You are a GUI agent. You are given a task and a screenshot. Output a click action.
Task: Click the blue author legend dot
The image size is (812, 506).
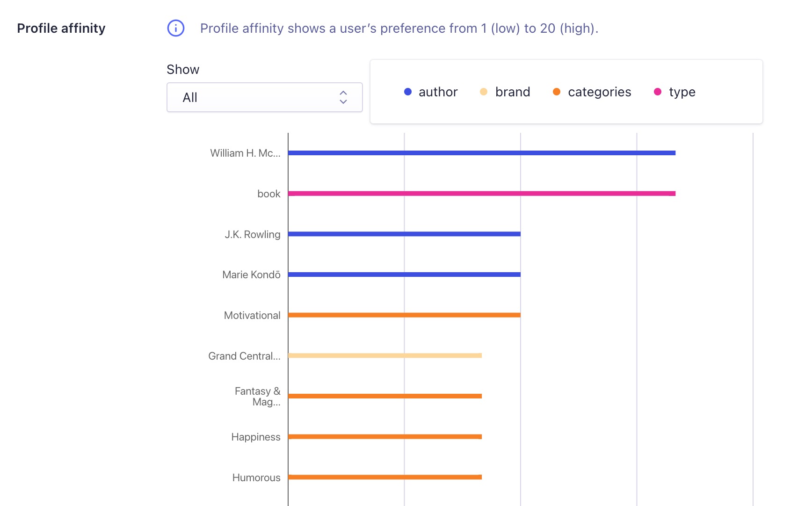(408, 92)
